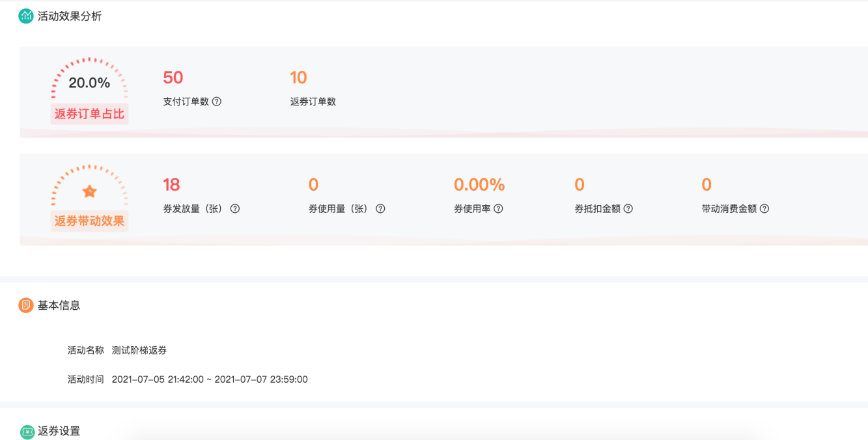The width and height of the screenshot is (868, 440).
Task: Click help icon next to 券使用率
Action: [x=498, y=209]
